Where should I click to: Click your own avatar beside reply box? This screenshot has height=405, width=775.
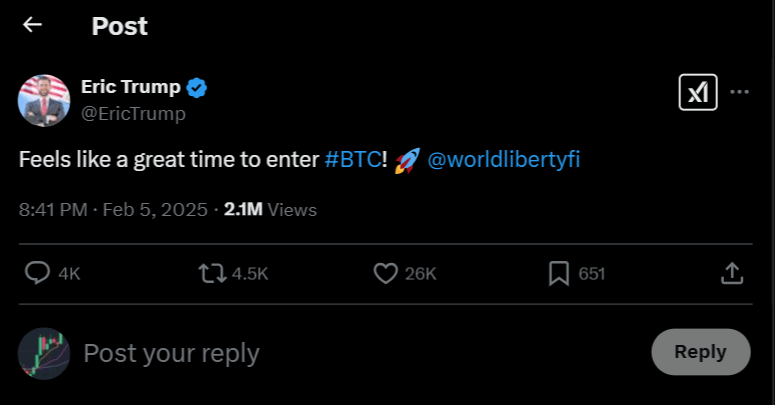(x=44, y=353)
